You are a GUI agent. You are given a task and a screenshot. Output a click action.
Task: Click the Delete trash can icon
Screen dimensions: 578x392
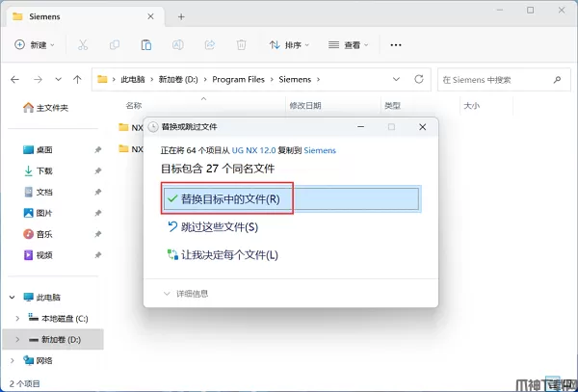coord(241,45)
